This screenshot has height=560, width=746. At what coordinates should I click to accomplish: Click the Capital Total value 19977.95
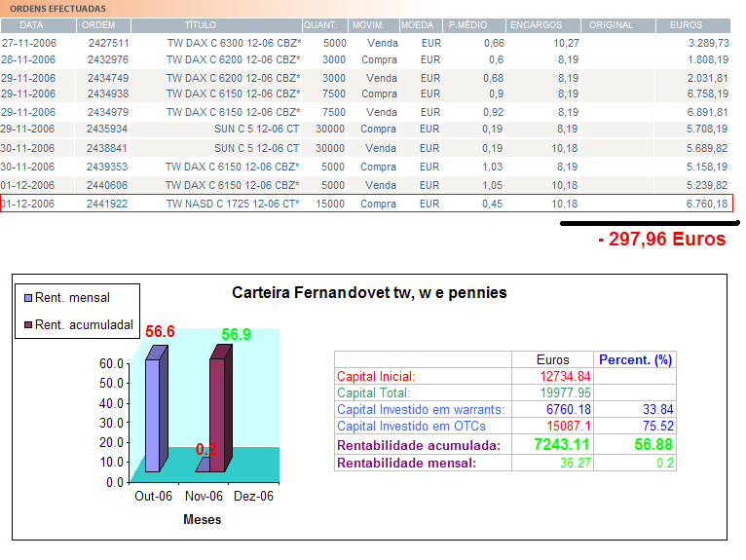[x=565, y=393]
